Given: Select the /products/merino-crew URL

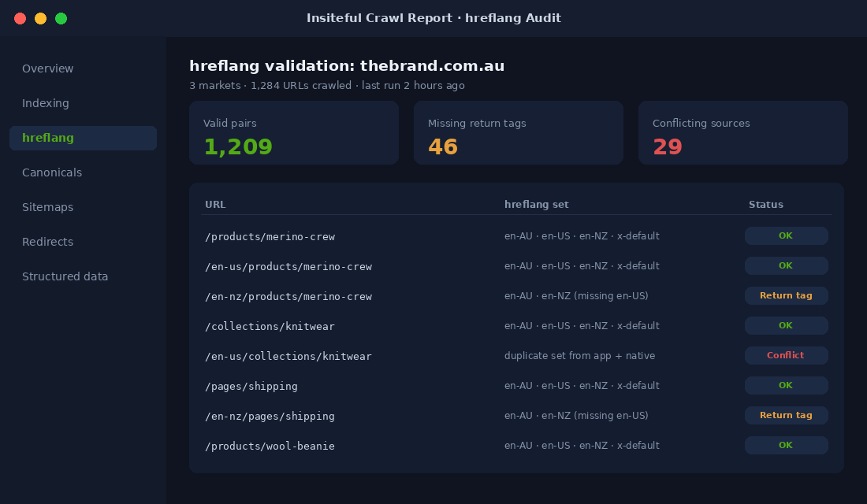Looking at the screenshot, I should coord(270,236).
